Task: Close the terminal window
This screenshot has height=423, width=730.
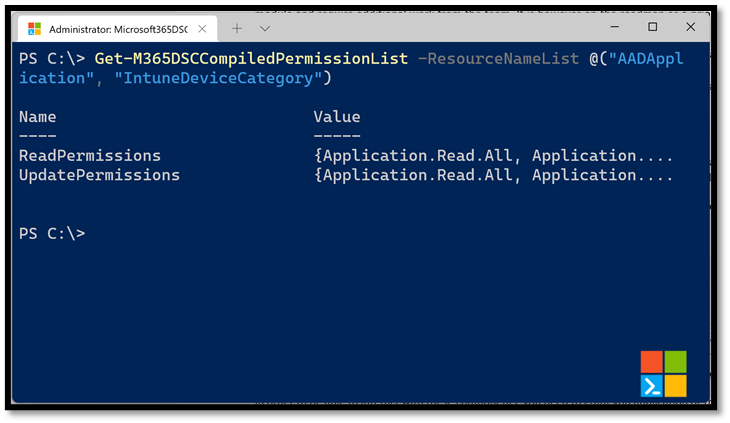Action: point(690,27)
